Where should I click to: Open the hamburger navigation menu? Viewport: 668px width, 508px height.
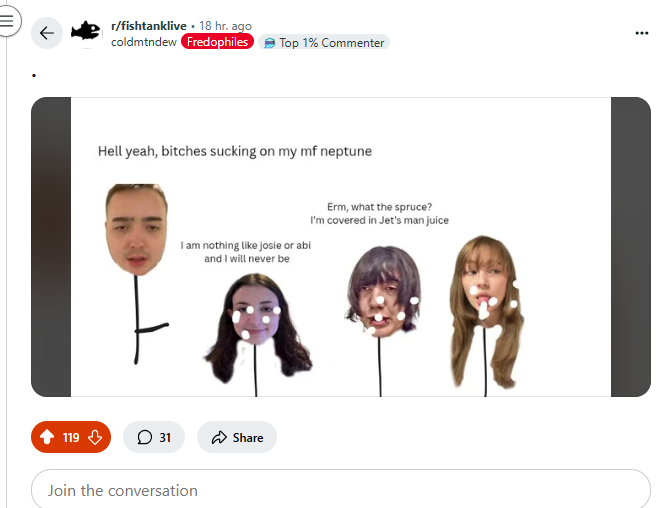(6, 20)
